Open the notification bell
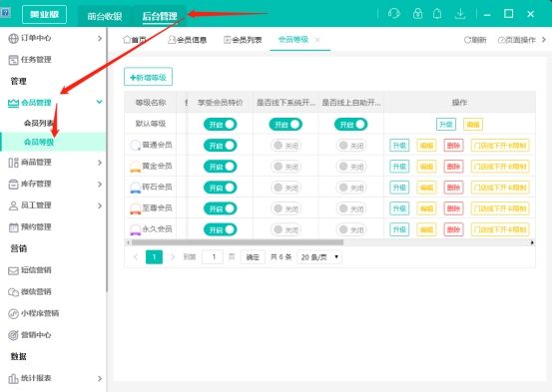This screenshot has height=392, width=552. click(x=437, y=14)
